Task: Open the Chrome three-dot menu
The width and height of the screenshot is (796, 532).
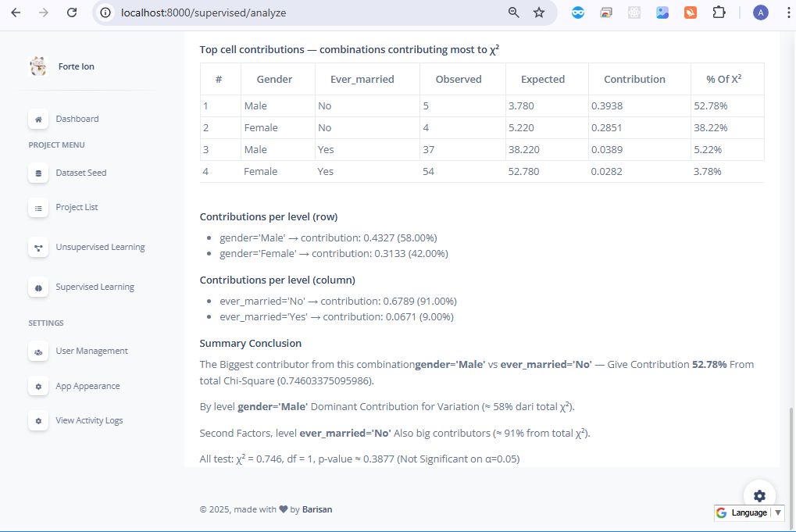Action: coord(788,12)
